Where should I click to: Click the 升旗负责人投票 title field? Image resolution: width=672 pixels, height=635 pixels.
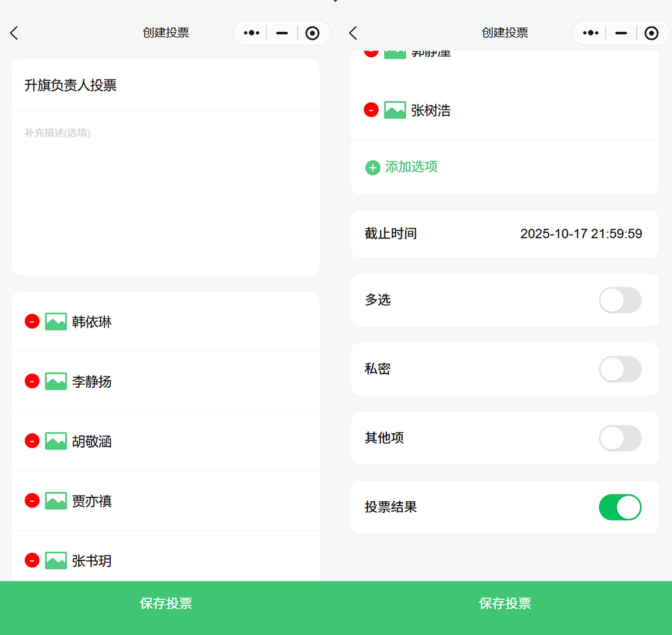click(x=166, y=85)
